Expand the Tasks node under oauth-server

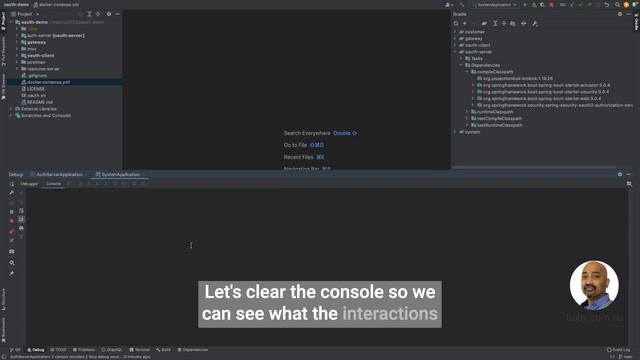point(461,58)
